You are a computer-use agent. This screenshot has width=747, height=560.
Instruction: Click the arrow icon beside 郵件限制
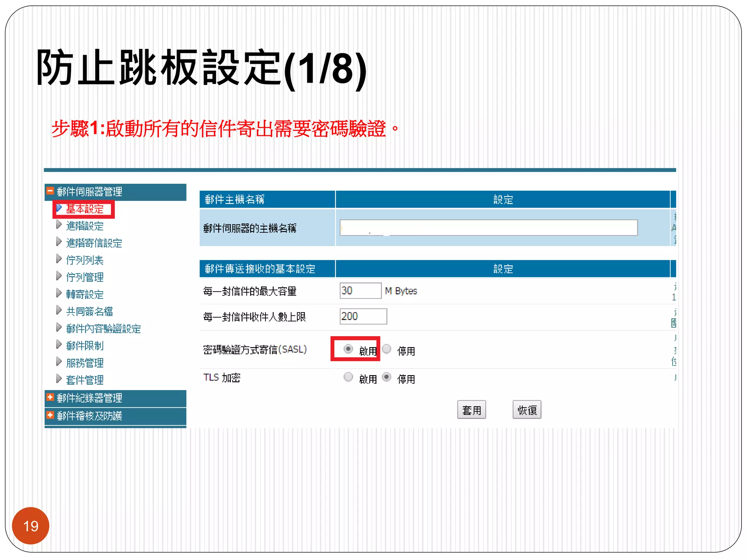(x=59, y=345)
